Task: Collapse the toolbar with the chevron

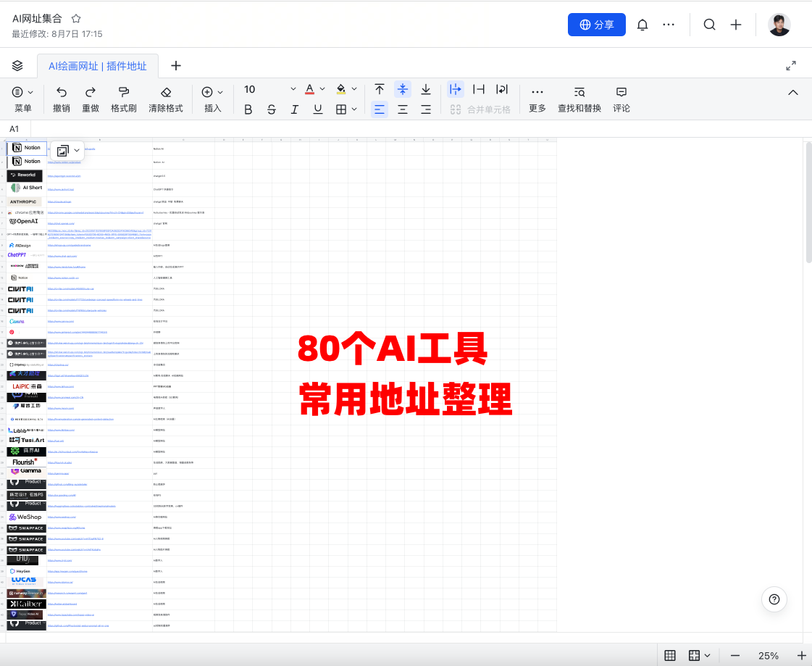Action: 793,93
